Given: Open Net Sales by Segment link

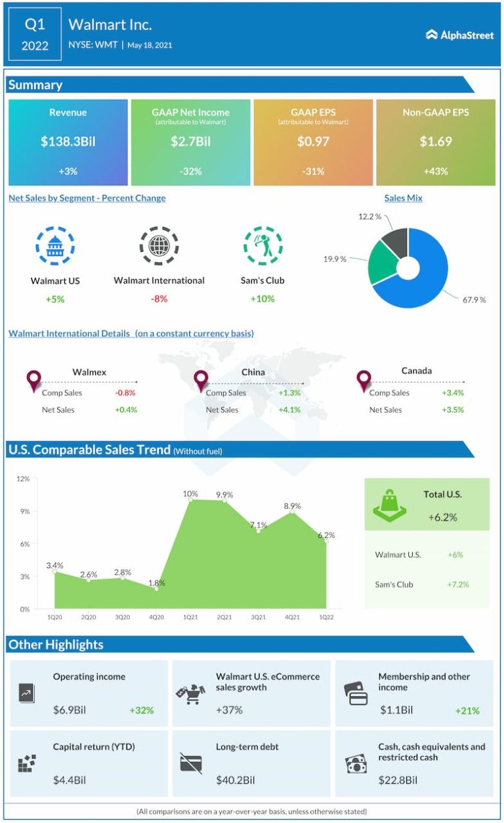Looking at the screenshot, I should (x=87, y=198).
